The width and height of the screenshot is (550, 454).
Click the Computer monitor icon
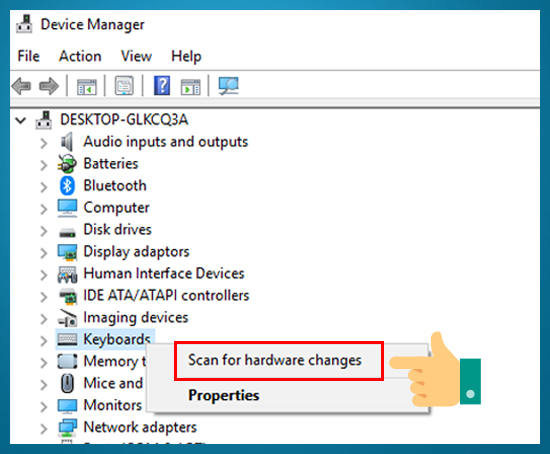(x=67, y=208)
